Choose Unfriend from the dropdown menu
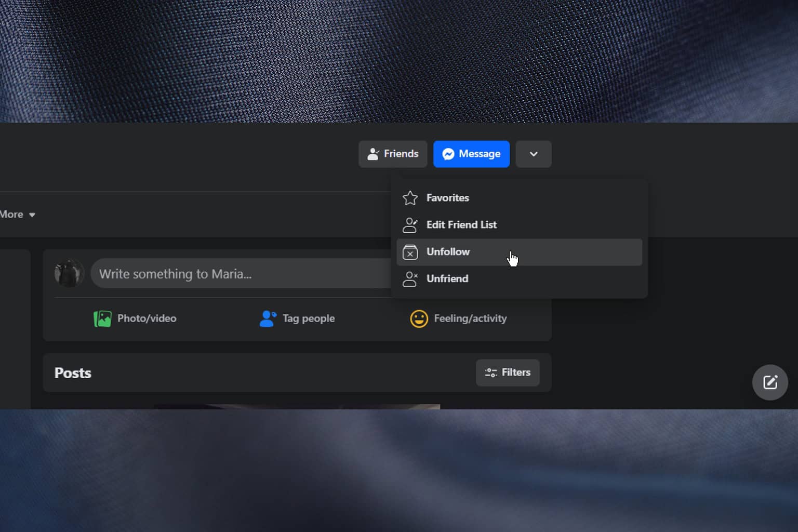The height and width of the screenshot is (532, 798). (447, 279)
